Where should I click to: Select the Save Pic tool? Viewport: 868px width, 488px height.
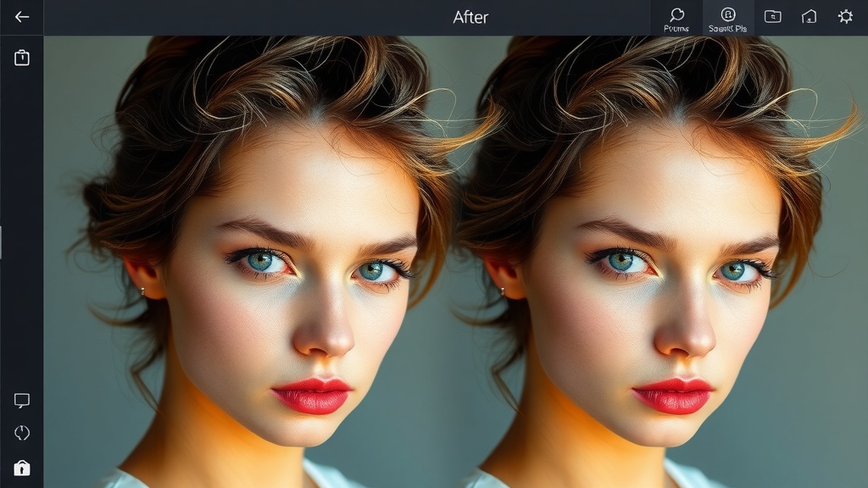coord(726,15)
